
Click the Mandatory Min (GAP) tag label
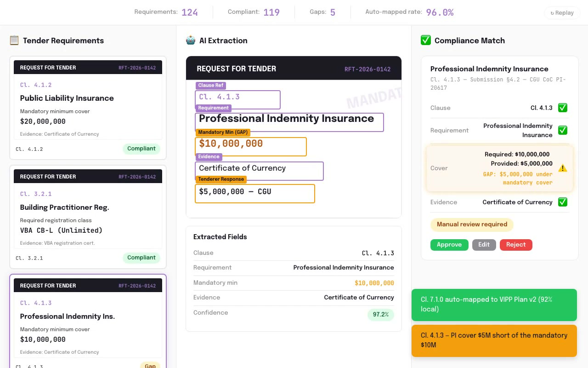coord(223,132)
